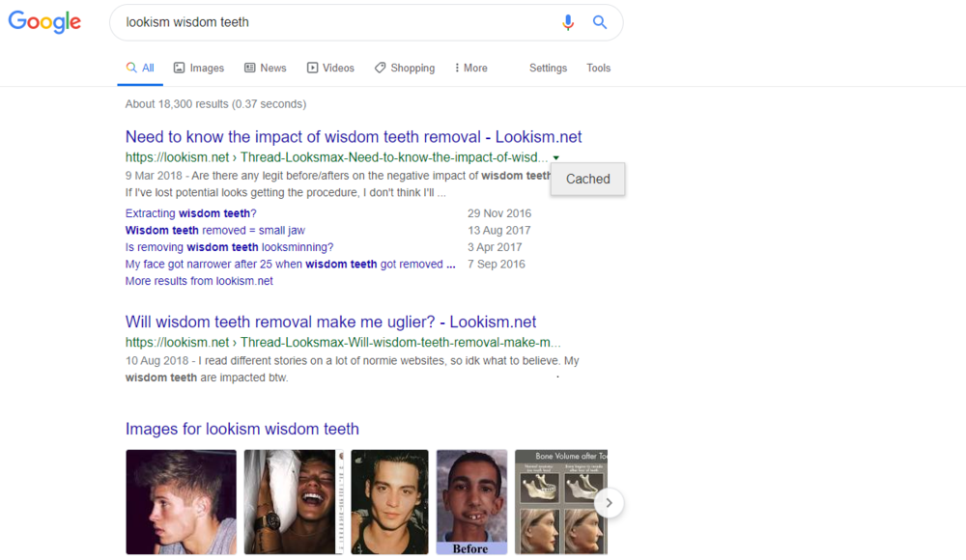Open thumbnail of laughing person with watch
The image size is (966, 560).
tap(294, 502)
